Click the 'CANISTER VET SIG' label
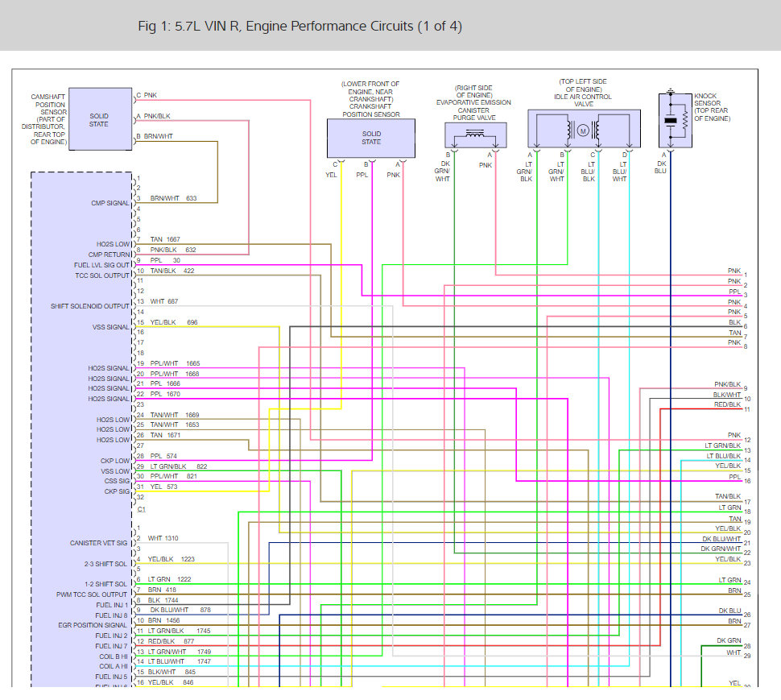The image size is (781, 700). pos(98,543)
